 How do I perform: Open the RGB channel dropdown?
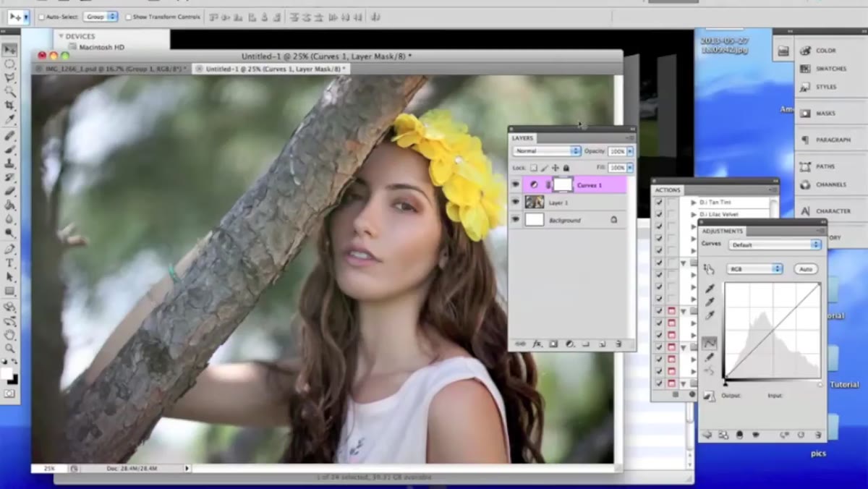tap(754, 269)
